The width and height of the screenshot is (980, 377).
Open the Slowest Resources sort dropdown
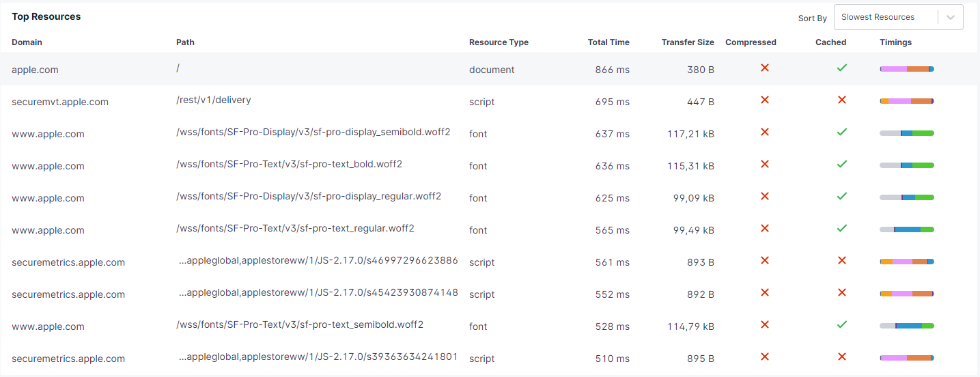click(x=898, y=17)
